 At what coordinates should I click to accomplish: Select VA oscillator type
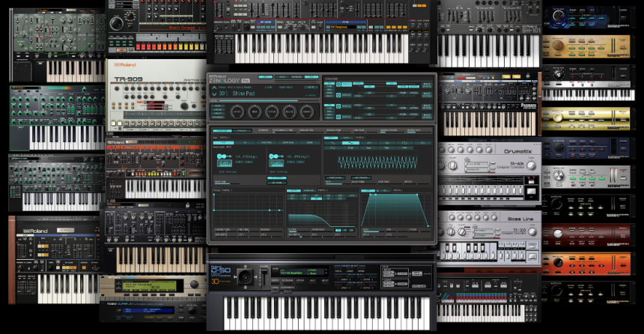pyautogui.click(x=245, y=142)
